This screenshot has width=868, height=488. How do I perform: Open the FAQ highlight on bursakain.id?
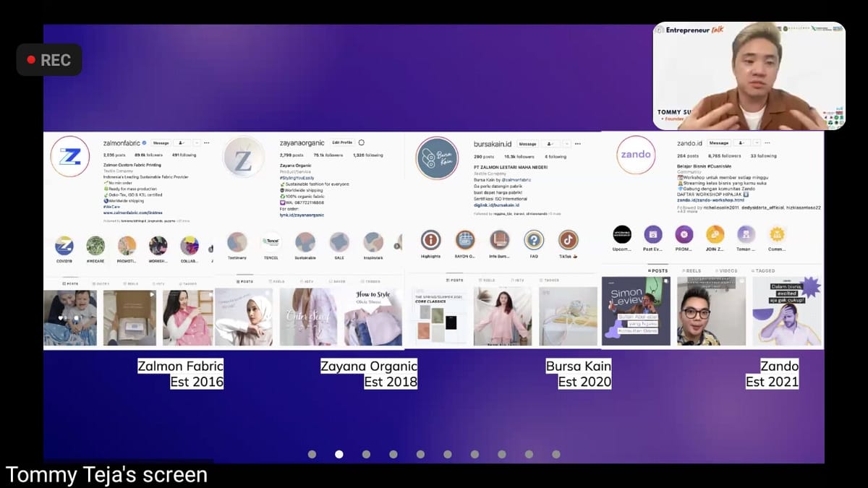(x=534, y=240)
